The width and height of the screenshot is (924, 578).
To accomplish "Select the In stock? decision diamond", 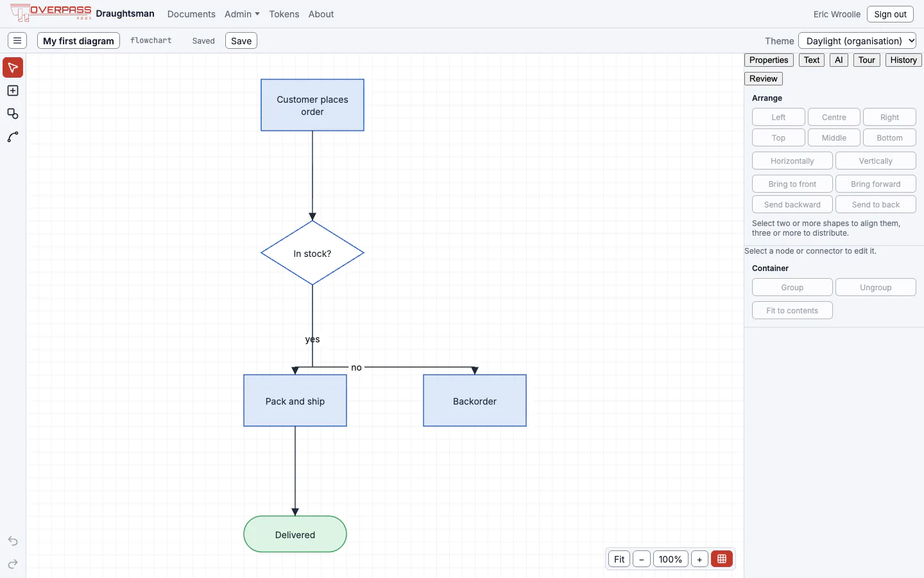I will (x=312, y=253).
